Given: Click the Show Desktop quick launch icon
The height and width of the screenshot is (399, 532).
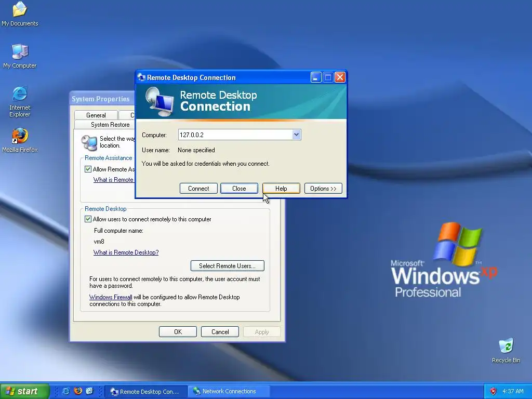Looking at the screenshot, I should (x=89, y=391).
